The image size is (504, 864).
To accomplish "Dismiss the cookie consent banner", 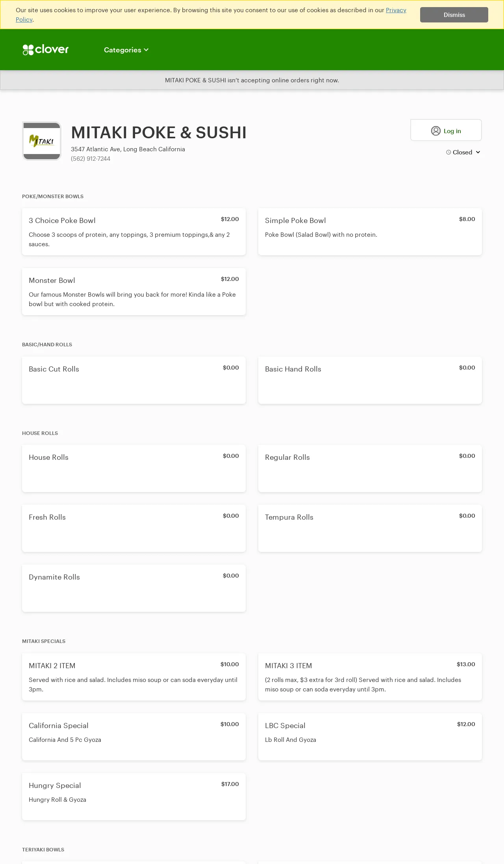I will 454,15.
